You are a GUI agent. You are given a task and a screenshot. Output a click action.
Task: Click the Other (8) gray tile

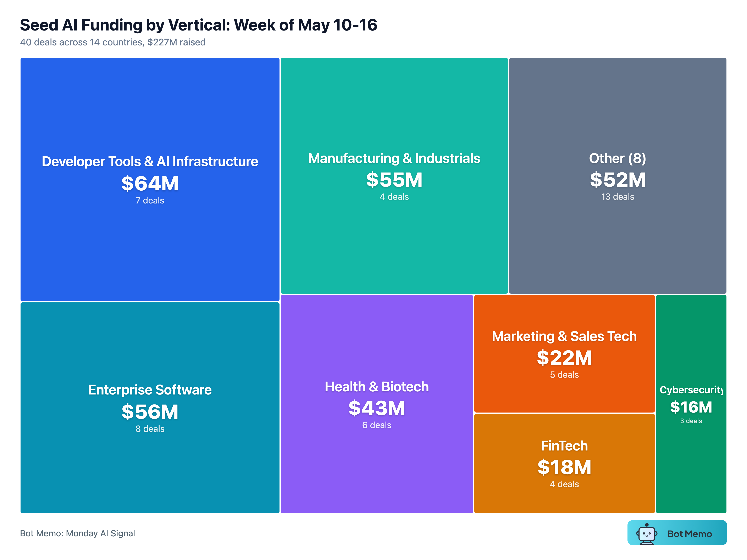[x=618, y=175]
